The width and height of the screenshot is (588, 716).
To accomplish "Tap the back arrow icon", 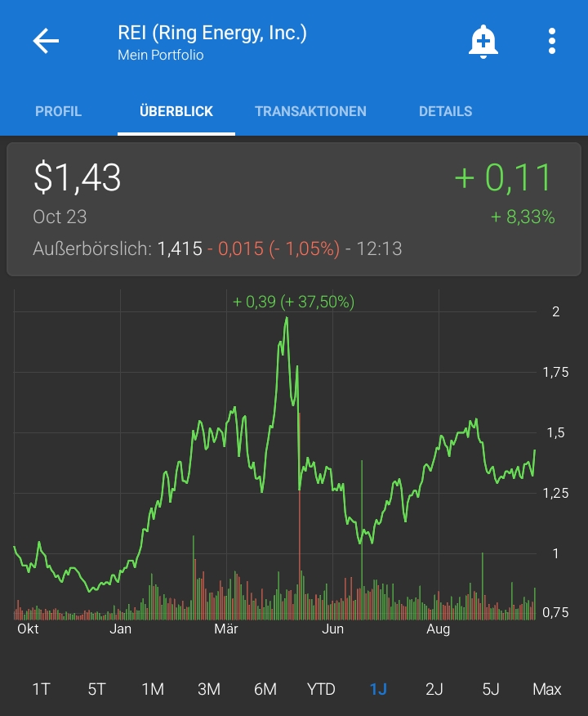I will pyautogui.click(x=46, y=41).
